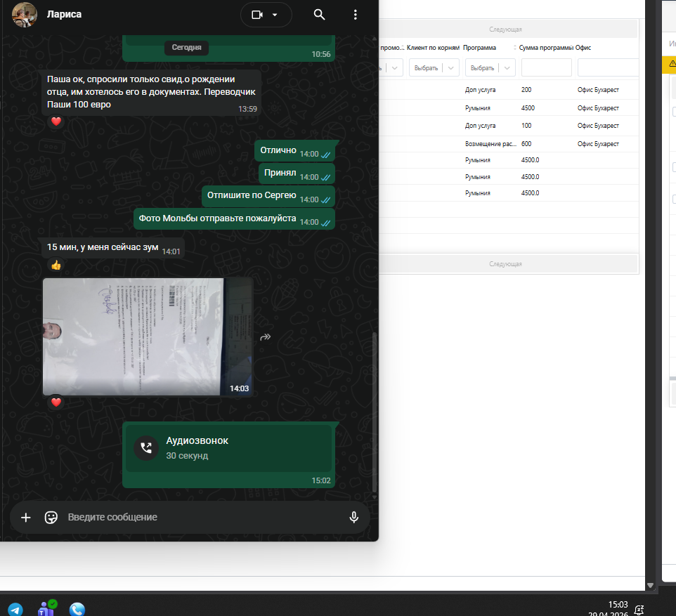The height and width of the screenshot is (616, 676).
Task: Open Microsoft Teams from the taskbar
Action: click(46, 608)
